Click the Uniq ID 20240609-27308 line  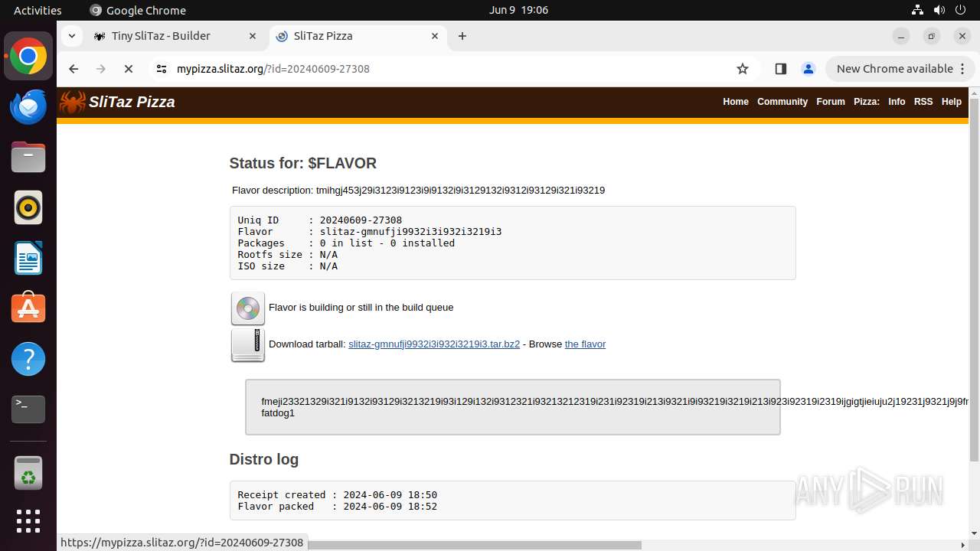click(320, 220)
